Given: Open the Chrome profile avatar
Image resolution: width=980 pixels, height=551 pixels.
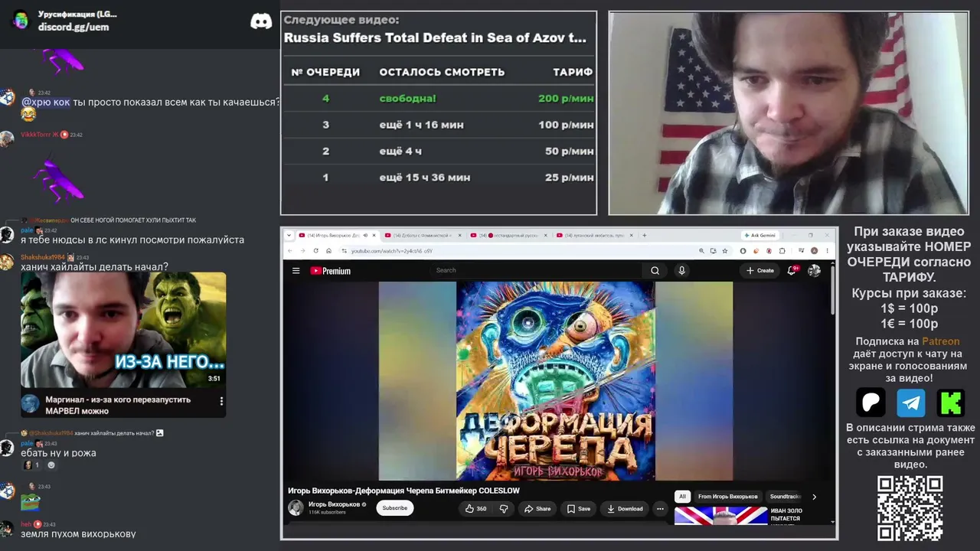Looking at the screenshot, I should coord(814,251).
